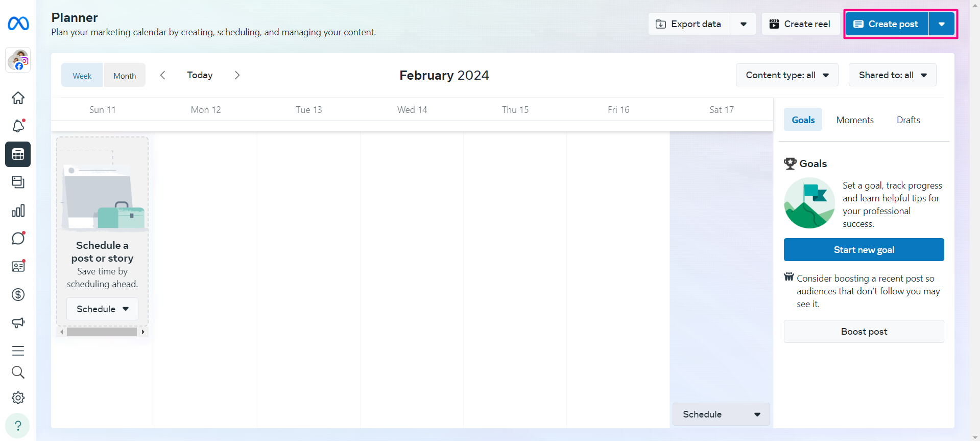The image size is (980, 441).
Task: Open the leads contact card icon in sidebar
Action: (18, 266)
